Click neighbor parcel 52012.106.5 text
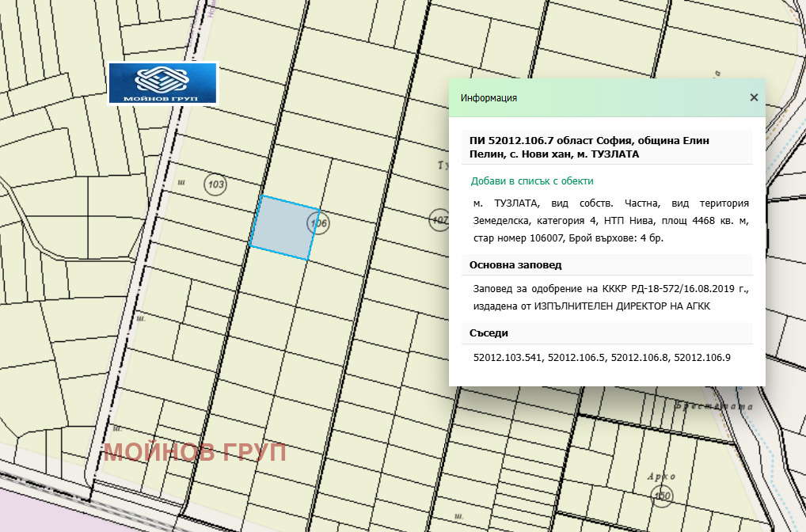 click(x=576, y=358)
